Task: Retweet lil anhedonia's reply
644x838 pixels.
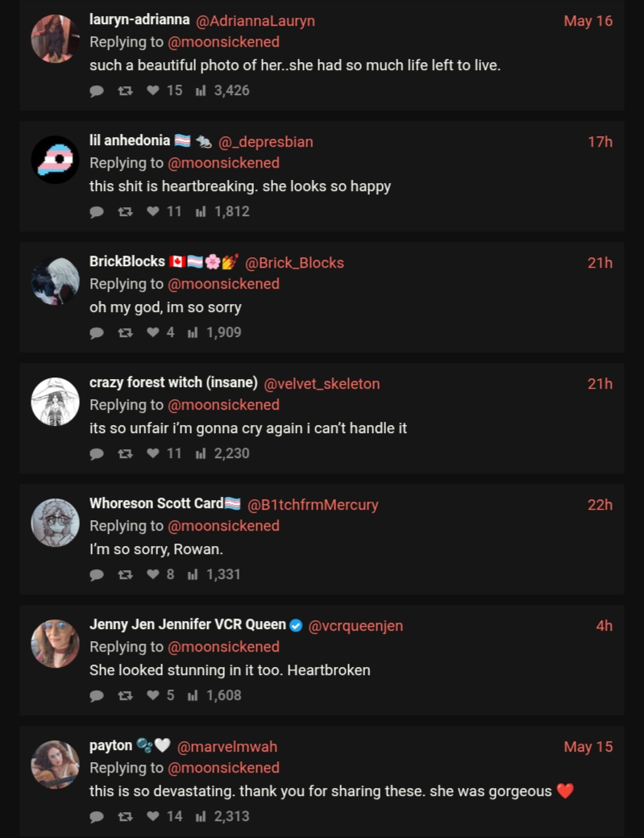Action: 125,211
